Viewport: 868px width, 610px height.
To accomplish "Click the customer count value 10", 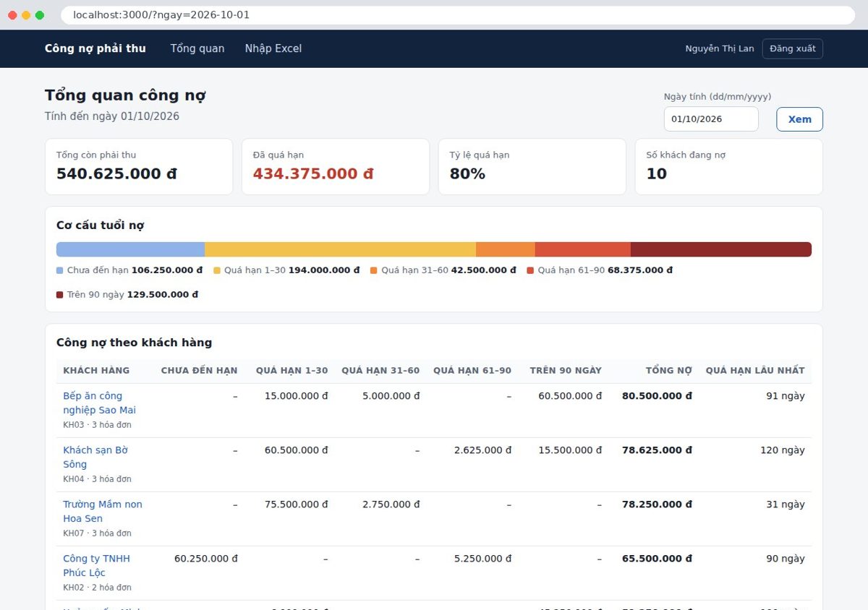I will coord(657,174).
